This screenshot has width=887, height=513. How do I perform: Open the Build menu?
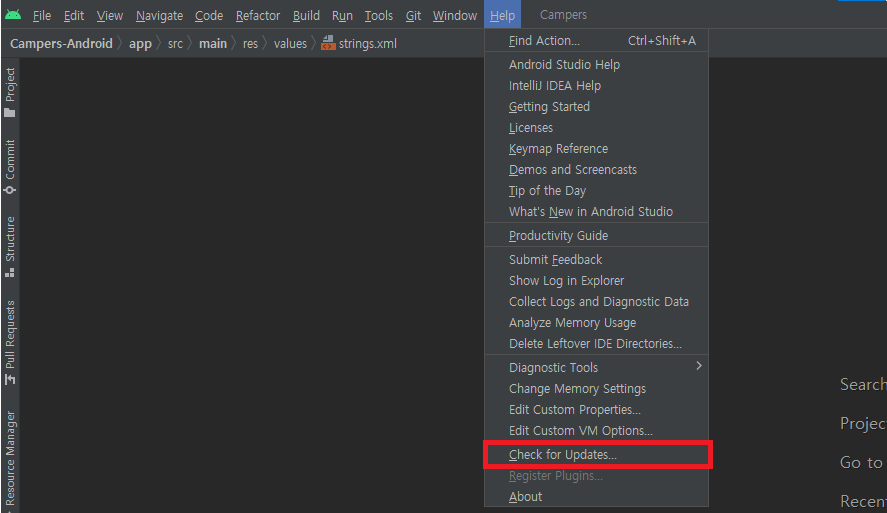[x=306, y=15]
